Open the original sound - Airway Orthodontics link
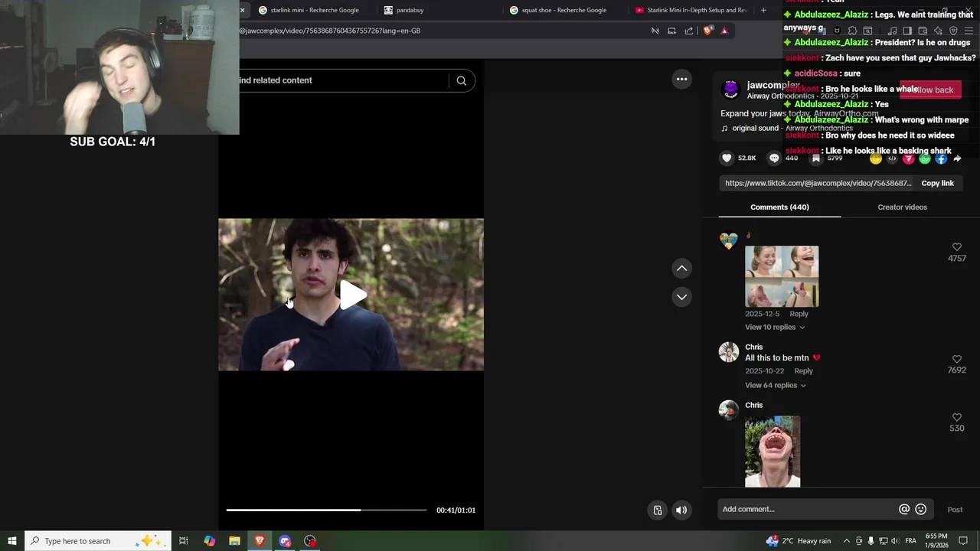Image resolution: width=980 pixels, height=551 pixels. 792,128
